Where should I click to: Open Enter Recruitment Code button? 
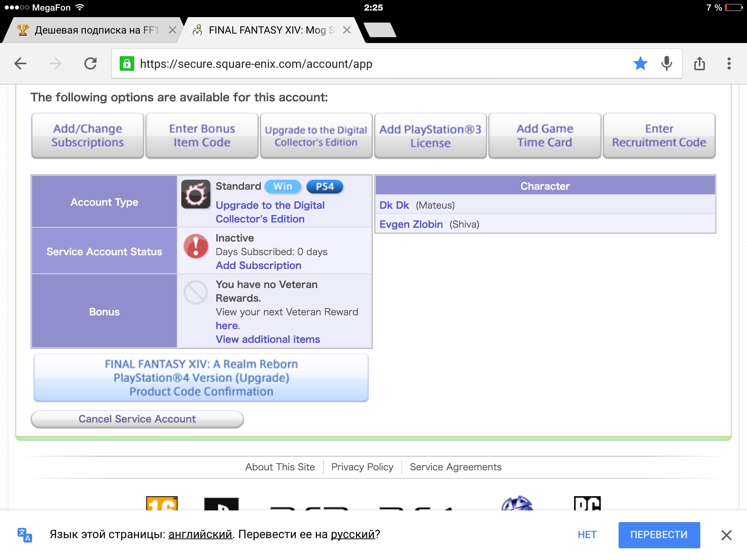[659, 136]
